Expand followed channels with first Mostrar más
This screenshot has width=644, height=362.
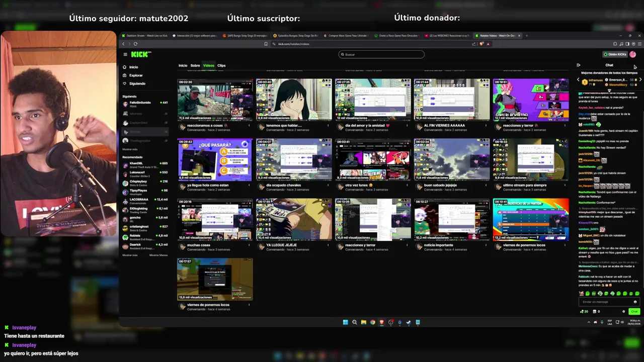coord(130,149)
